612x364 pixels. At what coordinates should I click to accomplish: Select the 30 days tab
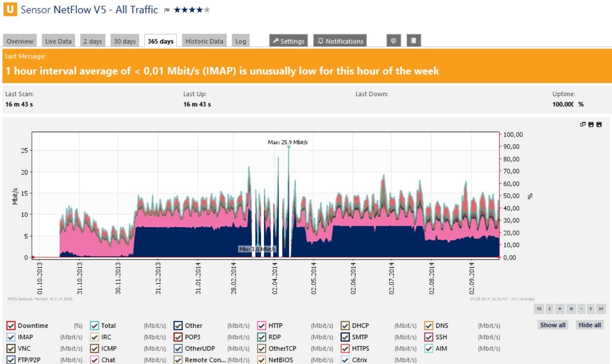[125, 41]
